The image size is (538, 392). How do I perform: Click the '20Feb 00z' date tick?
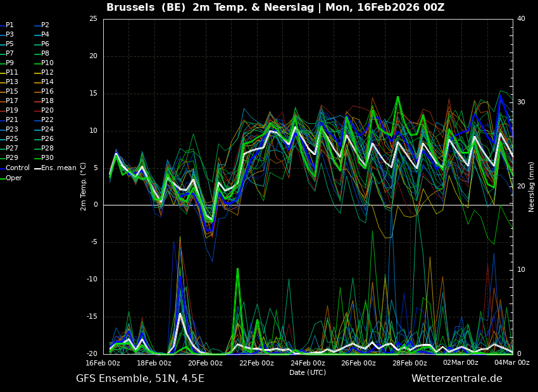click(206, 362)
